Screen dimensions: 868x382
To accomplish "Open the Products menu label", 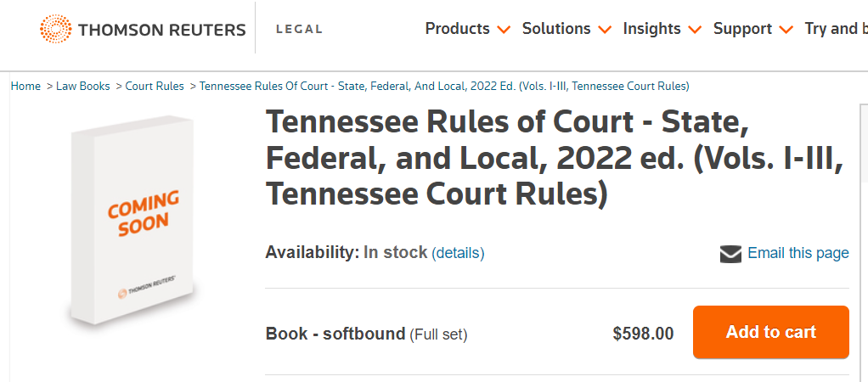I will (x=457, y=29).
